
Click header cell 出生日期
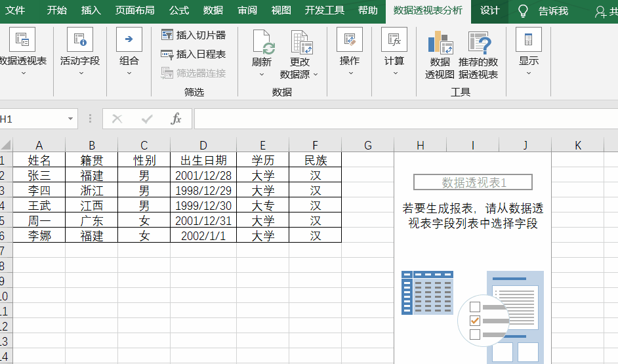203,160
